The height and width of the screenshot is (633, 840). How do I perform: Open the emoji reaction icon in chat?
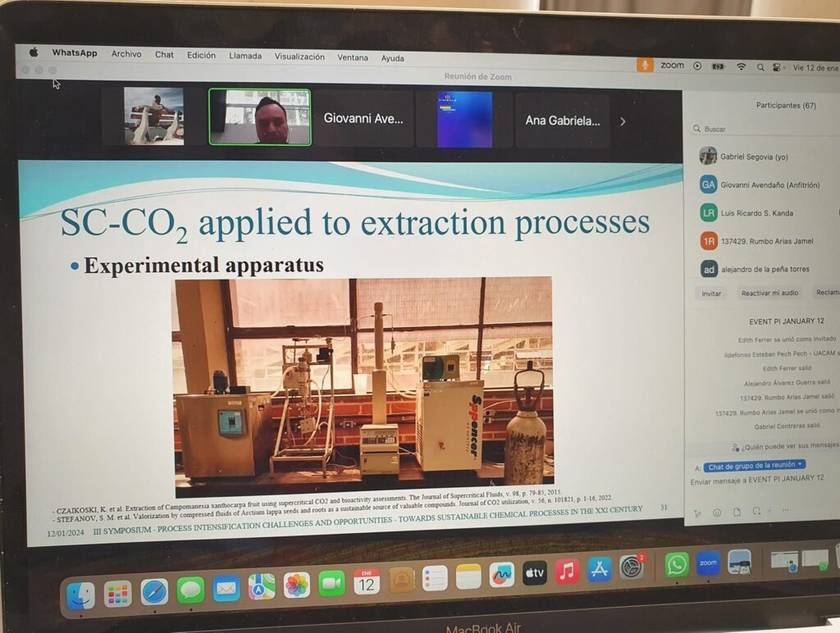coord(717,513)
